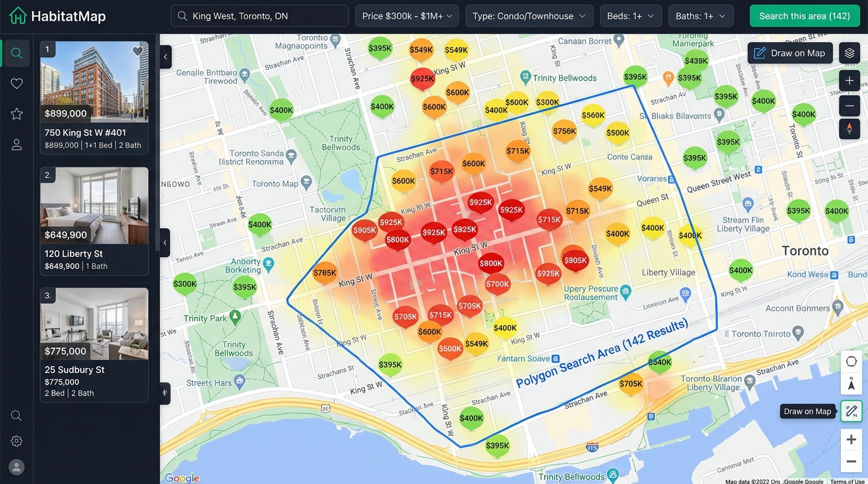Image resolution: width=868 pixels, height=484 pixels.
Task: Open the Terms of Use link
Action: pyautogui.click(x=847, y=481)
